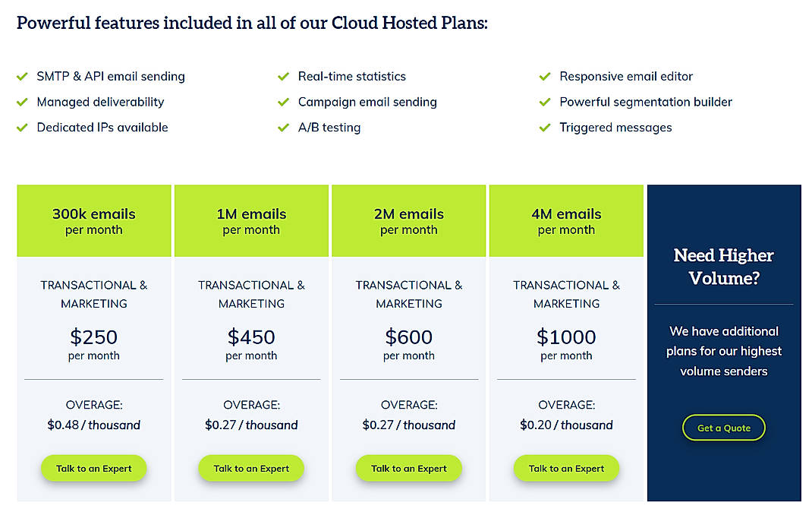Click the checkmark beside Powerful segmentation builder
This screenshot has width=812, height=515.
[545, 102]
